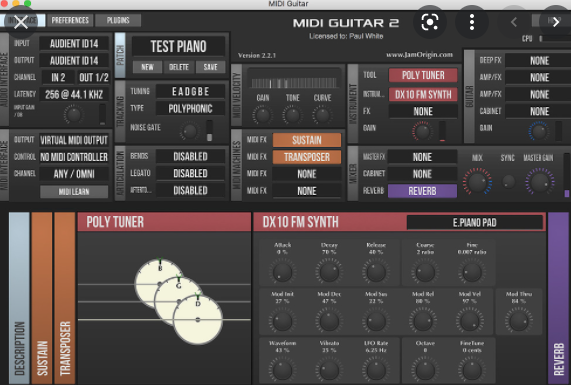Viewport: 571px width, 385px height.
Task: Toggle the Sync knob in mixer
Action: (x=508, y=181)
